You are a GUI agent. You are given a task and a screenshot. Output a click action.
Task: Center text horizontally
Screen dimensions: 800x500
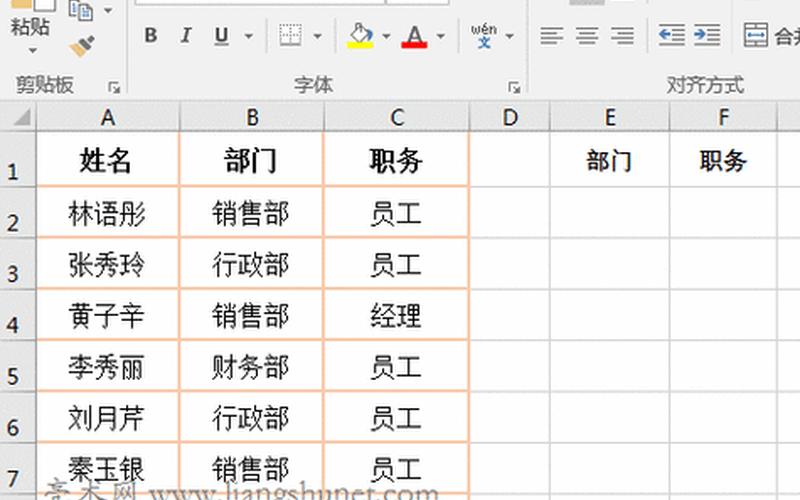pyautogui.click(x=587, y=36)
